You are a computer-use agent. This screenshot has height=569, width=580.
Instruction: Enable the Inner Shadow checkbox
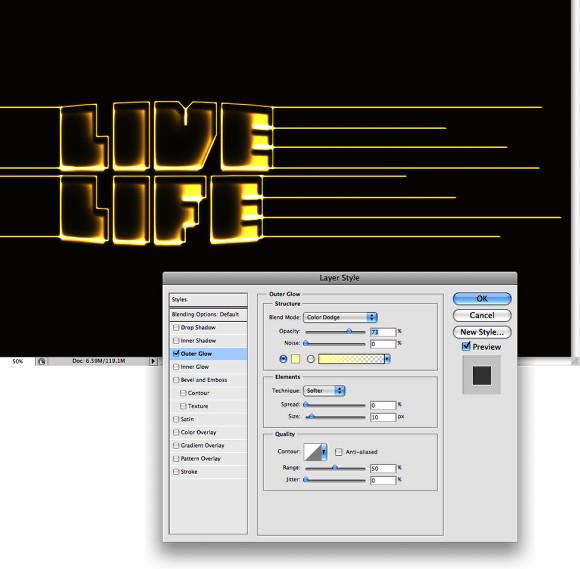coord(176,341)
